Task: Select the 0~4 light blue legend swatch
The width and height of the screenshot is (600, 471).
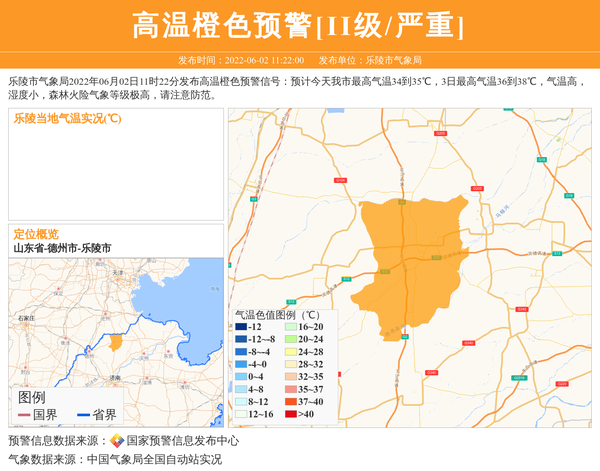Action: 240,377
